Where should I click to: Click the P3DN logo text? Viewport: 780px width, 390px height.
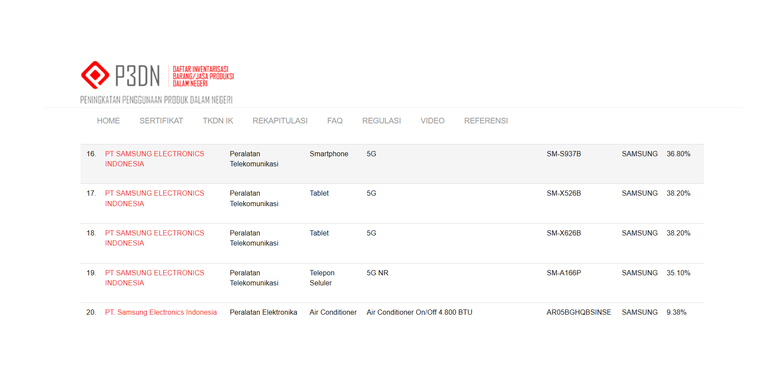[x=137, y=76]
